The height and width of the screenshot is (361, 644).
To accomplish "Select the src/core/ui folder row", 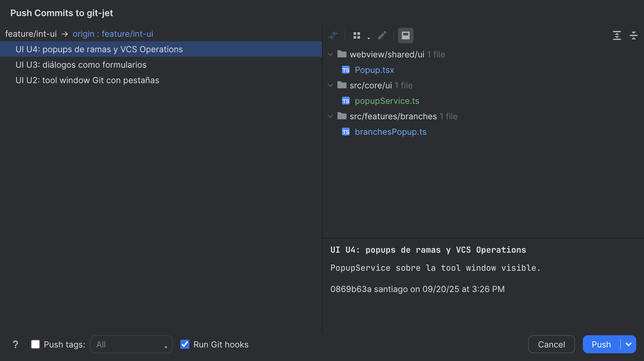I will point(483,85).
